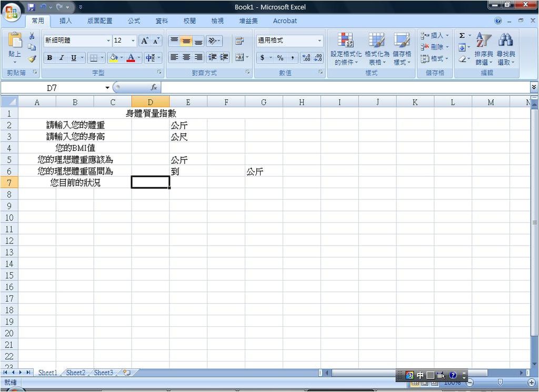Select all cells with corner button
The width and height of the screenshot is (539, 392).
pyautogui.click(x=9, y=102)
